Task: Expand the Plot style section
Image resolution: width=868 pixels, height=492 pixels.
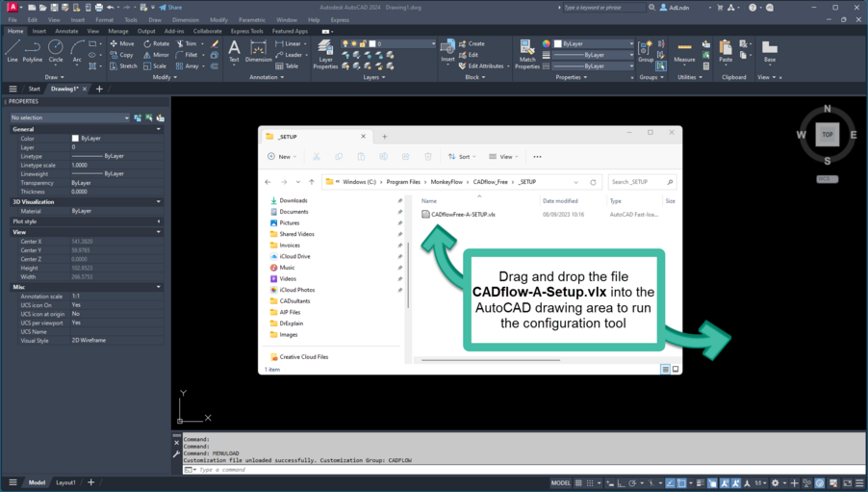Action: [159, 221]
